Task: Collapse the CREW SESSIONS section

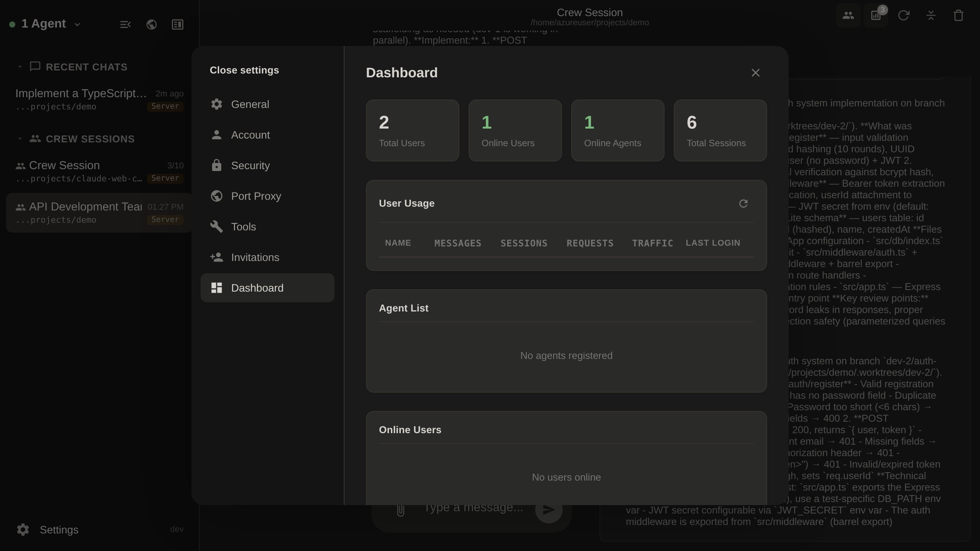Action: pos(20,139)
